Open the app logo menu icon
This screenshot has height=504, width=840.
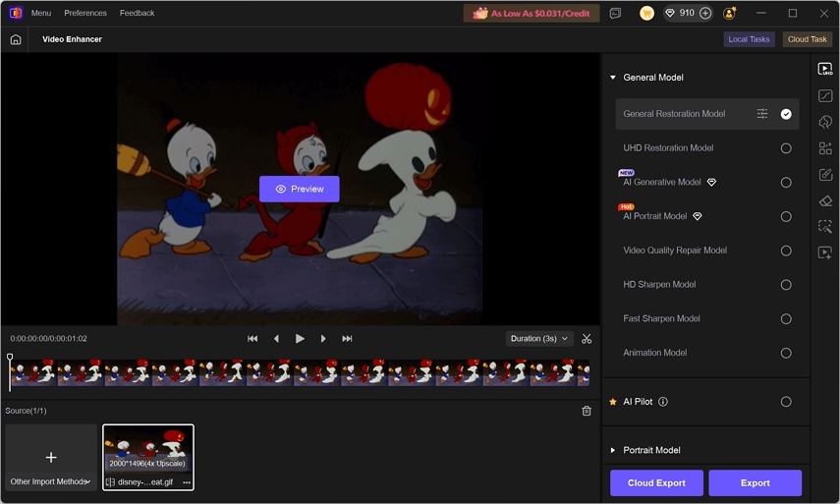point(16,13)
